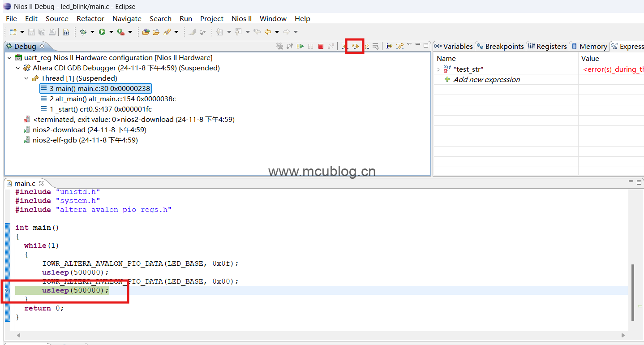The width and height of the screenshot is (644, 345).
Task: Open the External Tools dropdown arrow
Action: pyautogui.click(x=130, y=32)
